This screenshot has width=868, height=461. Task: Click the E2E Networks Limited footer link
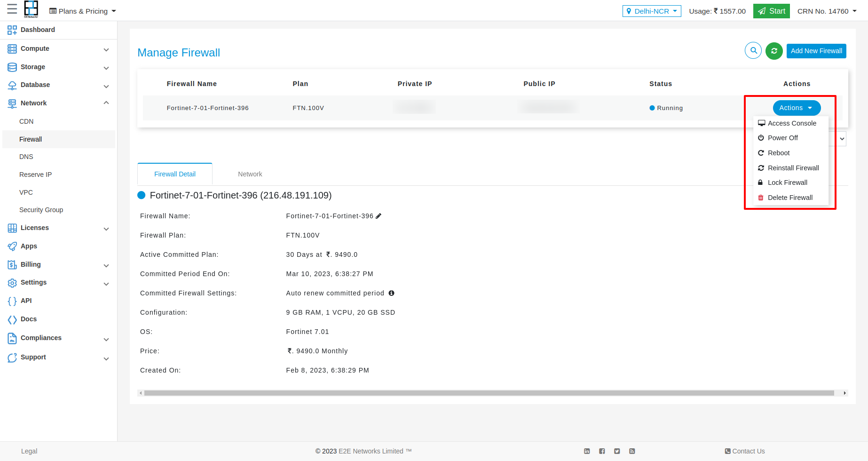[371, 451]
